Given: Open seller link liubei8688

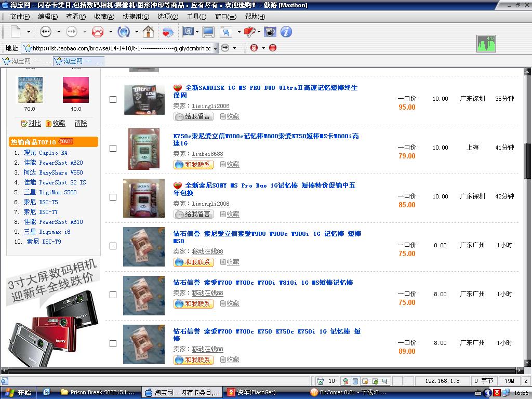Looking at the screenshot, I should tap(207, 154).
